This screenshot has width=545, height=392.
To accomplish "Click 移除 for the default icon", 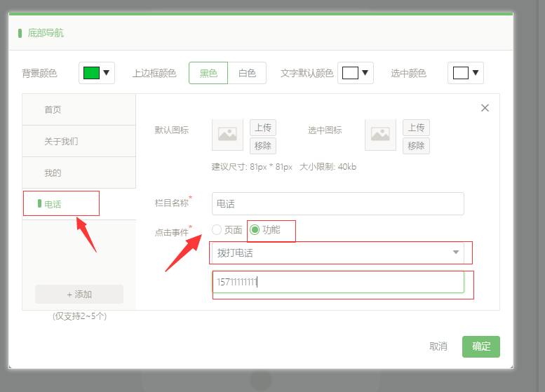I will (263, 146).
